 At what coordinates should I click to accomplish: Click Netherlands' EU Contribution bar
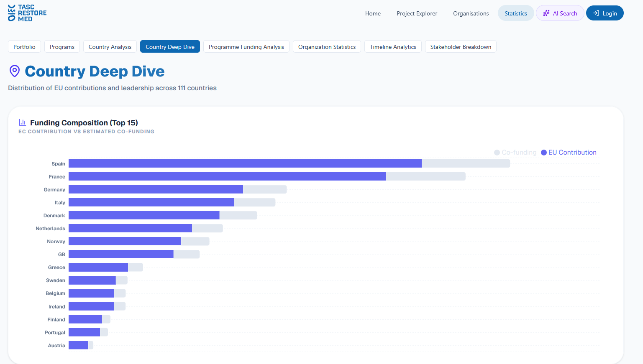click(130, 228)
